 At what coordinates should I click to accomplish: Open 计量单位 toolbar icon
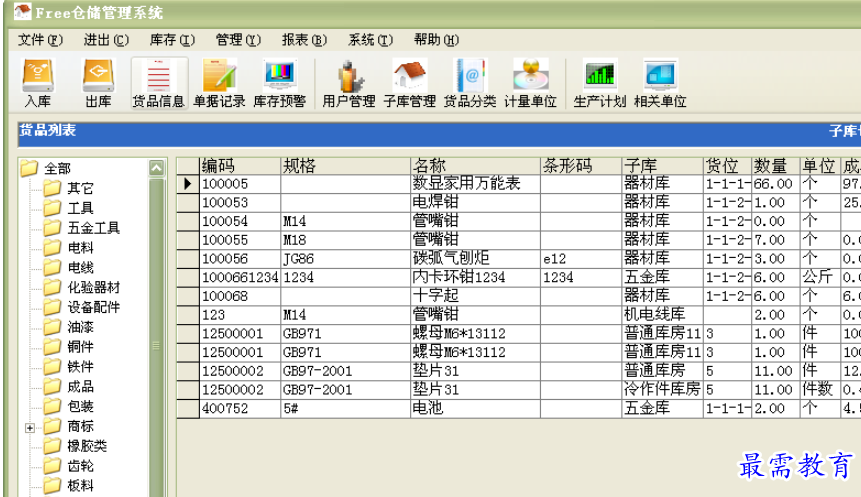coord(530,82)
